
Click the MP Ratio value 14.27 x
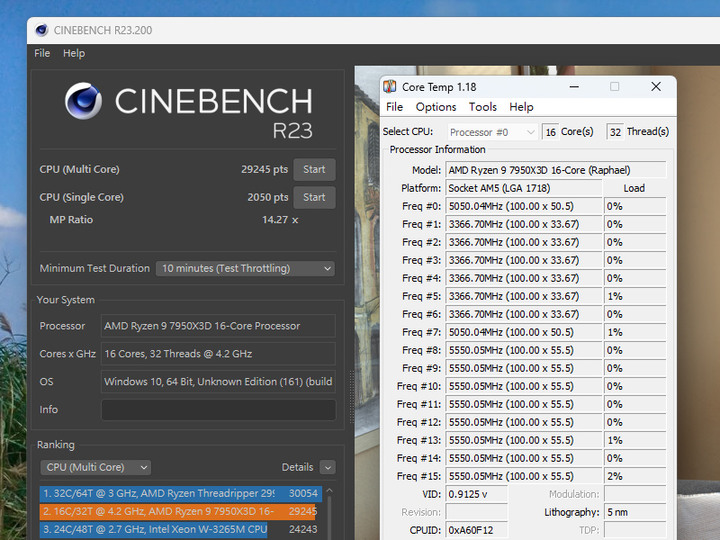click(x=280, y=220)
